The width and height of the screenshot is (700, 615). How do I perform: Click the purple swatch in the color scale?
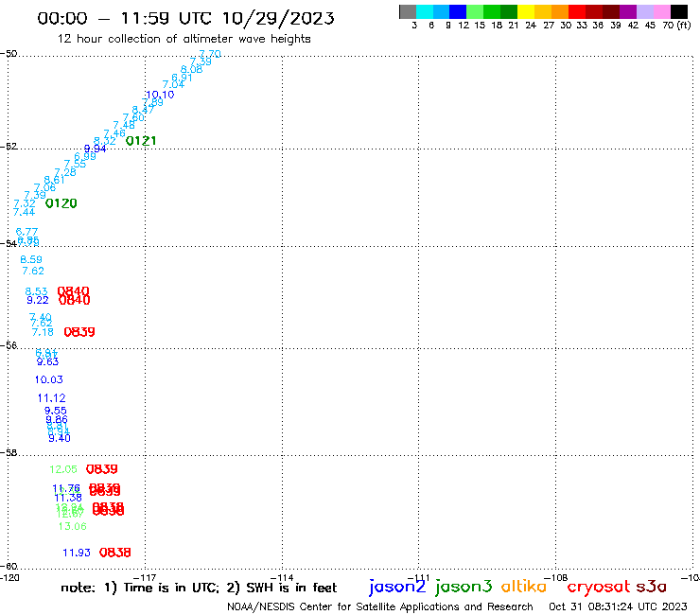pos(627,11)
